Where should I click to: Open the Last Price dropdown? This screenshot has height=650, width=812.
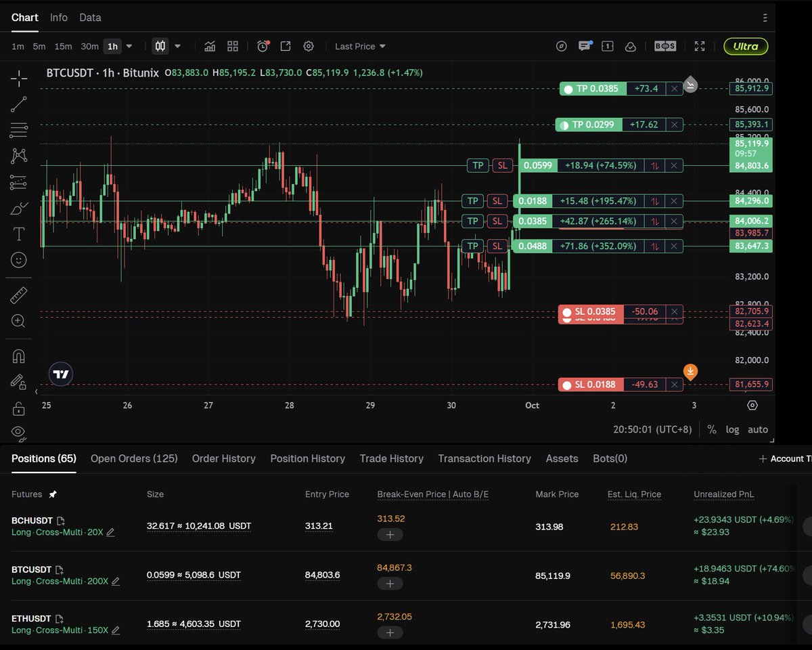[x=360, y=46]
